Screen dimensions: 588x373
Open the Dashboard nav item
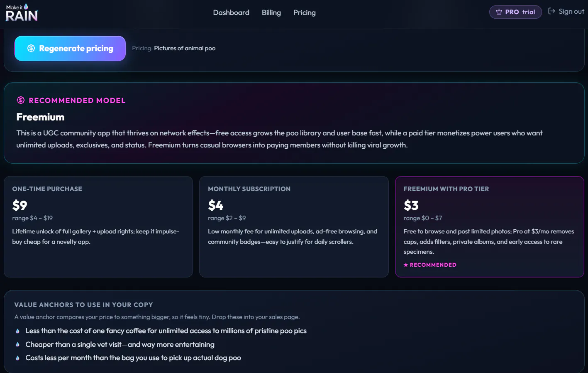pos(231,12)
